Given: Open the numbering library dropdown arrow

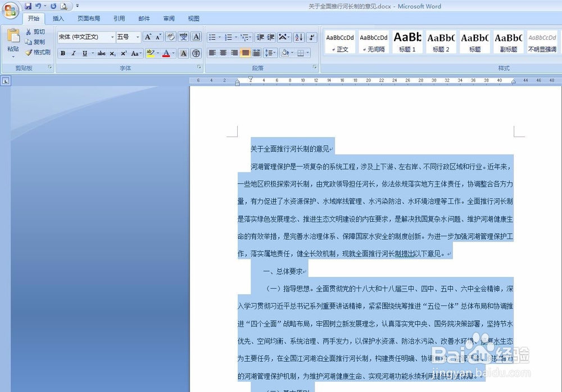Looking at the screenshot, I should 236,37.
